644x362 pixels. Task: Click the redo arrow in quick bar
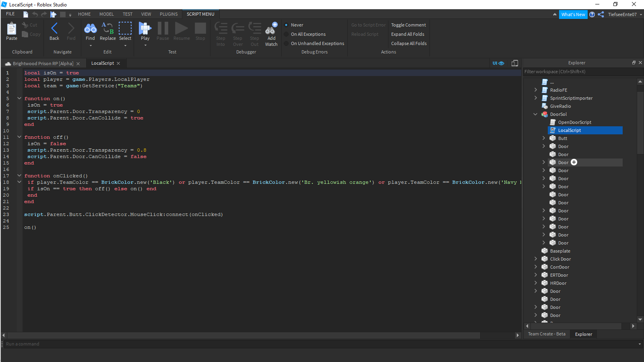[44, 14]
